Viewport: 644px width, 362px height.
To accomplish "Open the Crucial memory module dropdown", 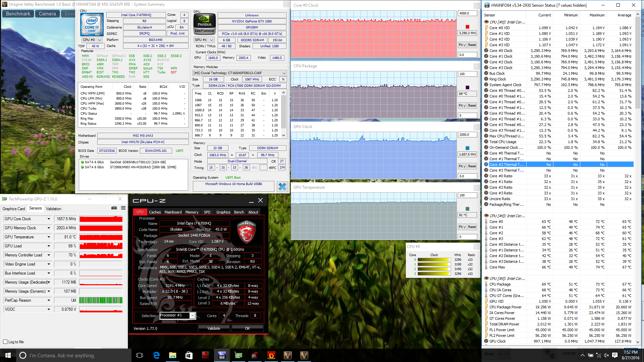I will 284,73.
